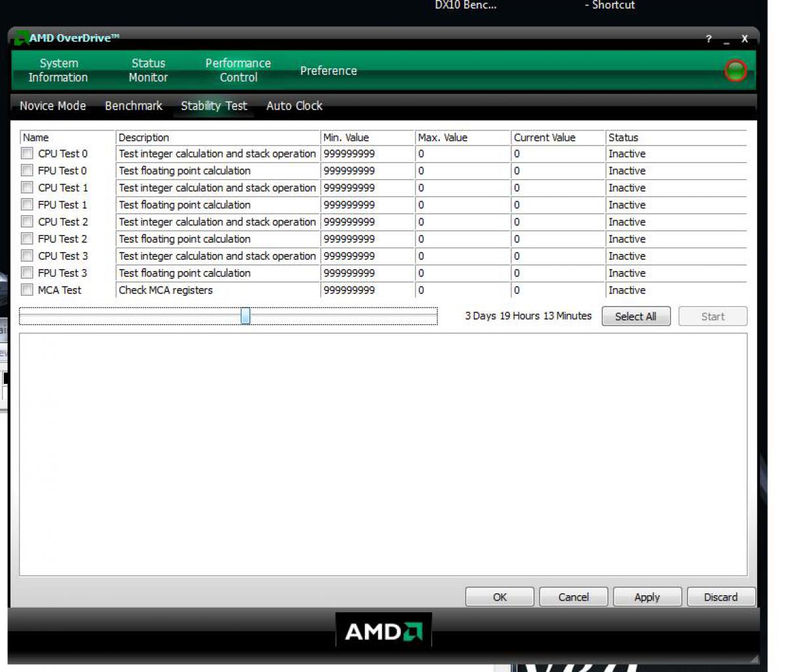Click the Max. Value column header

(463, 138)
